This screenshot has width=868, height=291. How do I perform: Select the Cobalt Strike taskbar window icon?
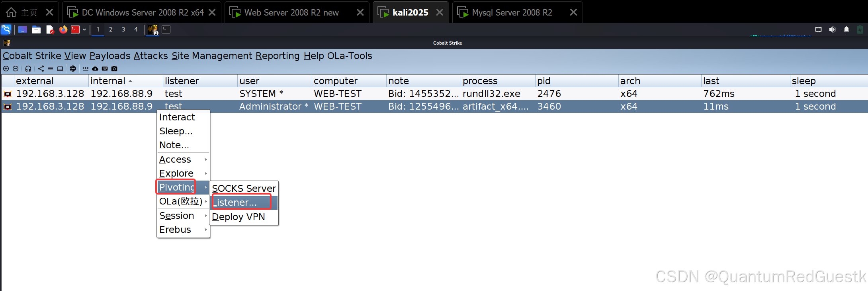pos(152,29)
